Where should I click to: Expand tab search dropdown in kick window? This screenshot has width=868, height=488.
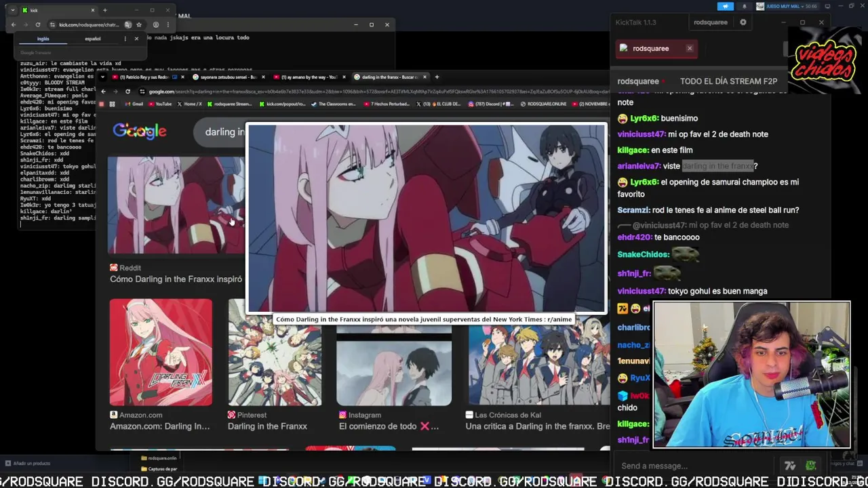[x=12, y=10]
